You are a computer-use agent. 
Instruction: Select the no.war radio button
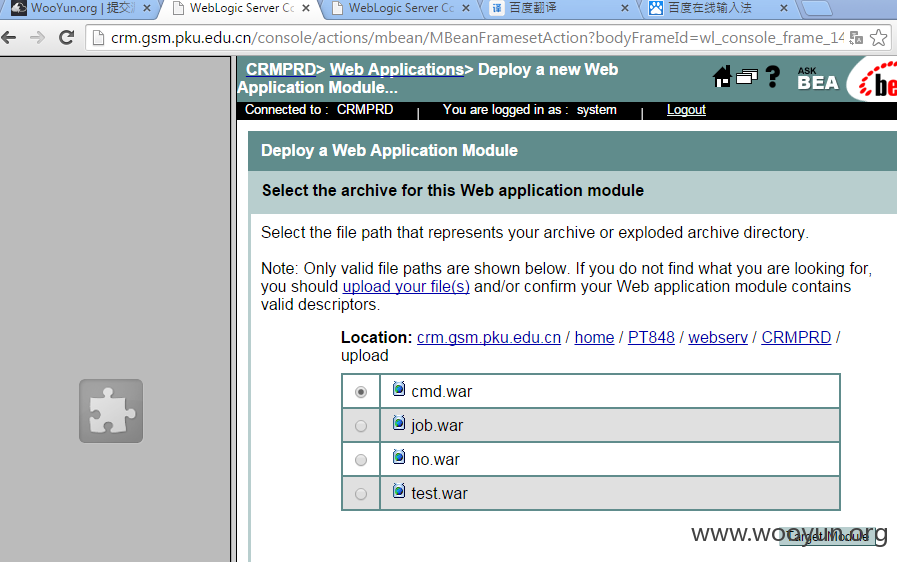coord(360,460)
